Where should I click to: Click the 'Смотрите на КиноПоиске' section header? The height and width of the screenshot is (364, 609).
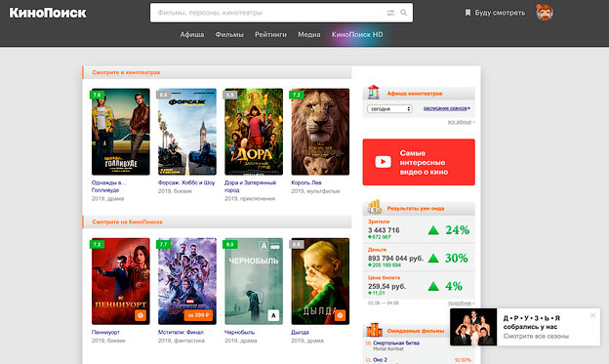coord(127,222)
